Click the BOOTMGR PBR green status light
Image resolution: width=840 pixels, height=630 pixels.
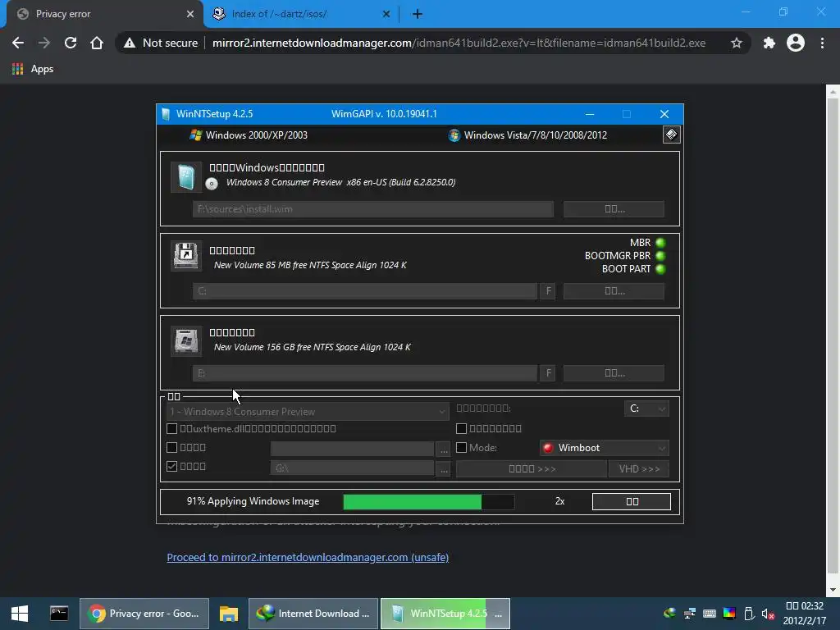pyautogui.click(x=660, y=256)
